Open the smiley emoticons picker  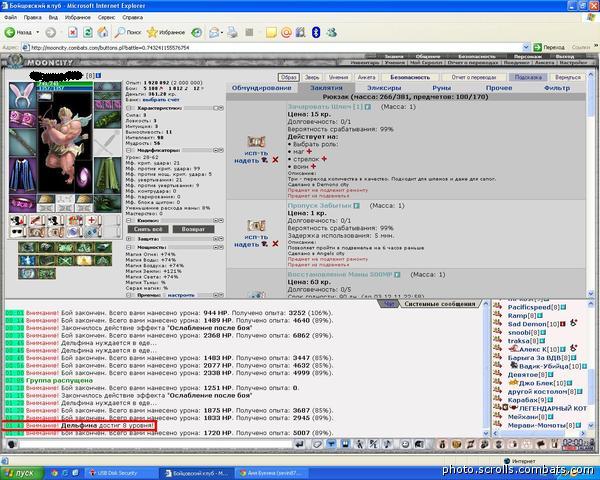coord(404,444)
